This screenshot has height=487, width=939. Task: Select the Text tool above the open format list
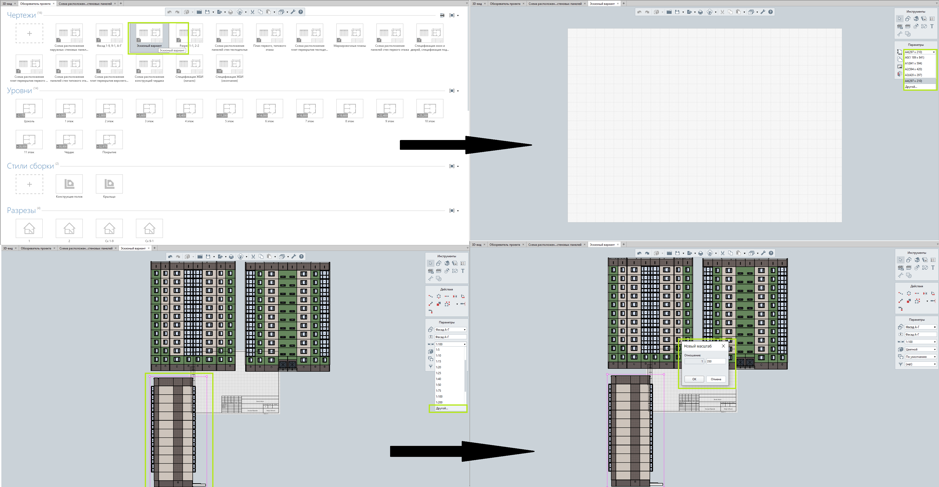point(932,27)
